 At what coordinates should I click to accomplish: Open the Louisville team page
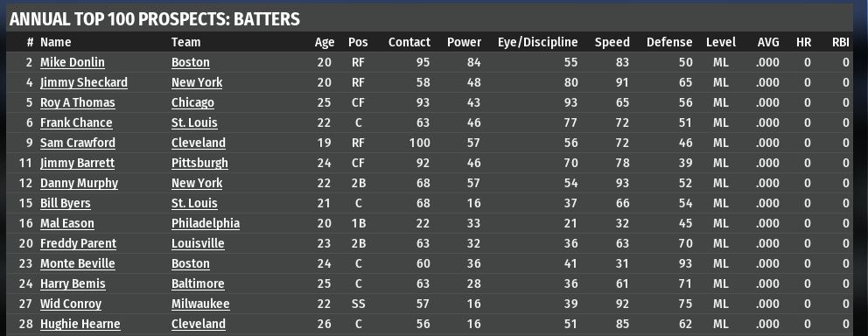coord(198,243)
